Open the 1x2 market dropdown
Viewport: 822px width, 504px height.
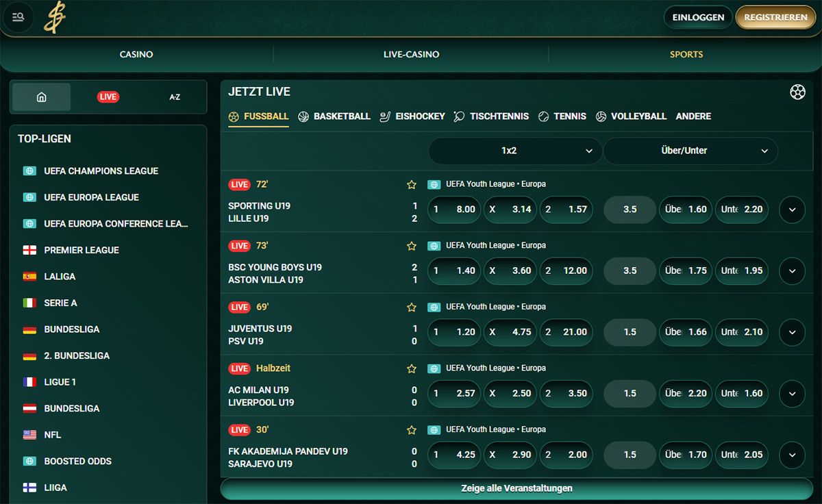click(515, 151)
